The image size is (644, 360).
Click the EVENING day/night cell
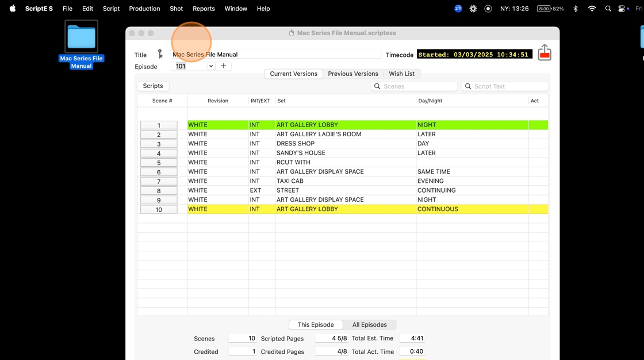click(472, 181)
